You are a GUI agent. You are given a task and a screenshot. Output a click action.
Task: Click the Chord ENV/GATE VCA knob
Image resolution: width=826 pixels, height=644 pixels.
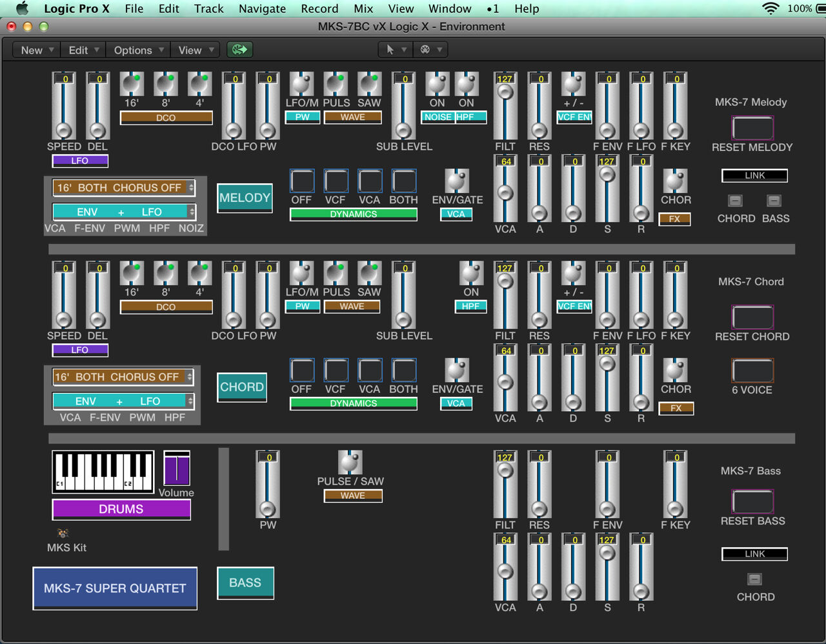click(x=457, y=370)
